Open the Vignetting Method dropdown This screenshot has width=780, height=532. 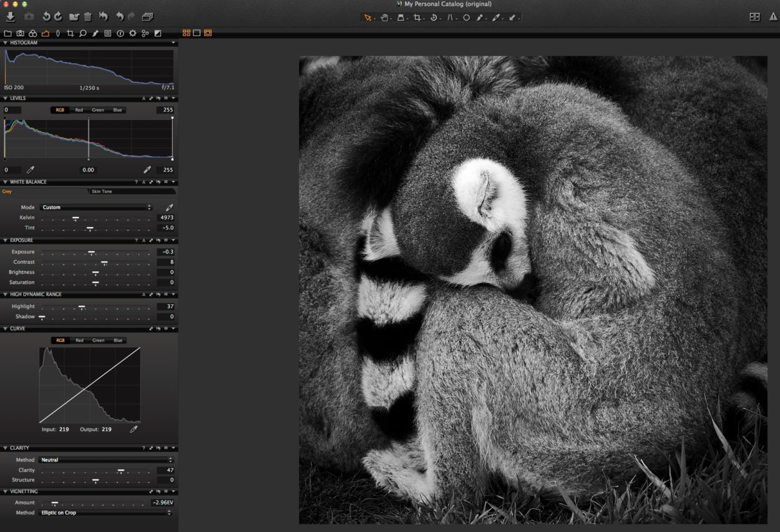(106, 512)
